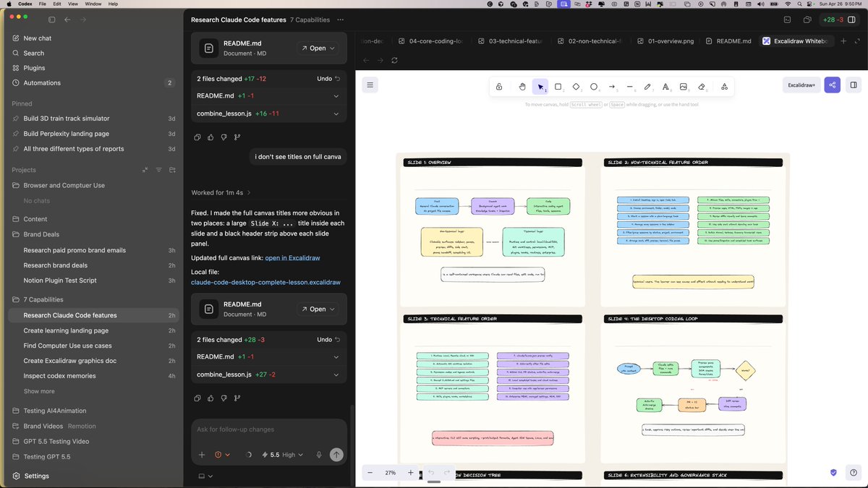This screenshot has height=488, width=868.
Task: Switch to the 02-non-technical tab
Action: (588, 41)
